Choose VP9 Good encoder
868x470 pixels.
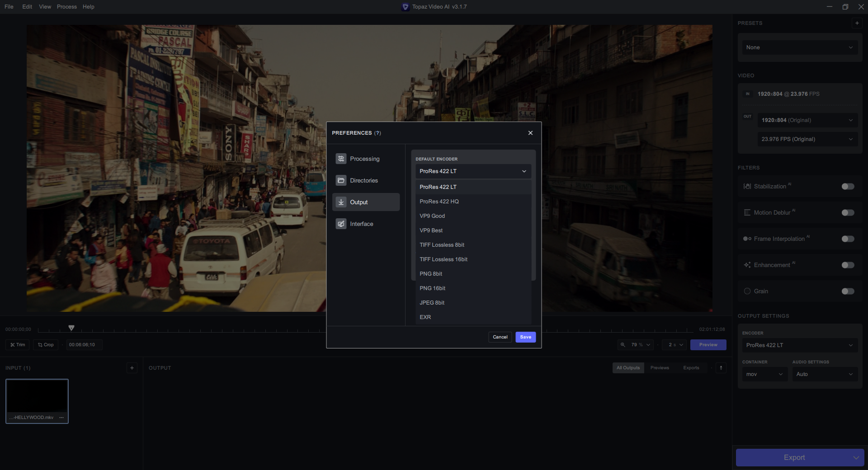pos(473,216)
